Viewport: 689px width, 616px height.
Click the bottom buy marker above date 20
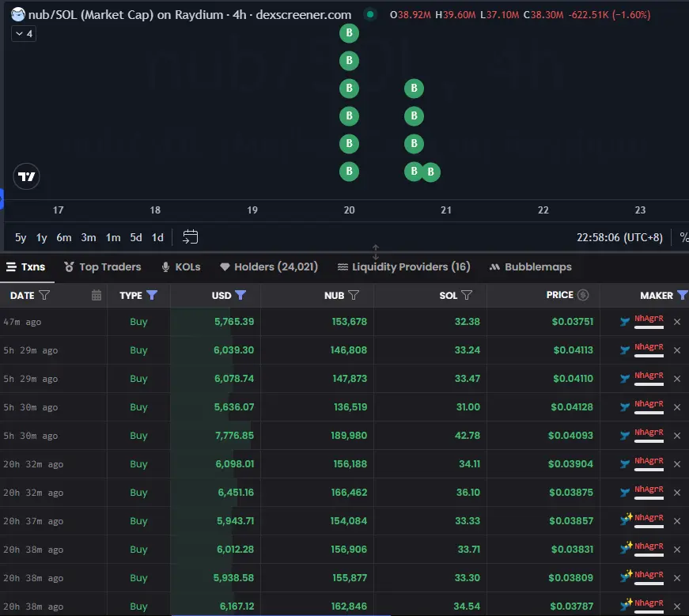click(349, 172)
